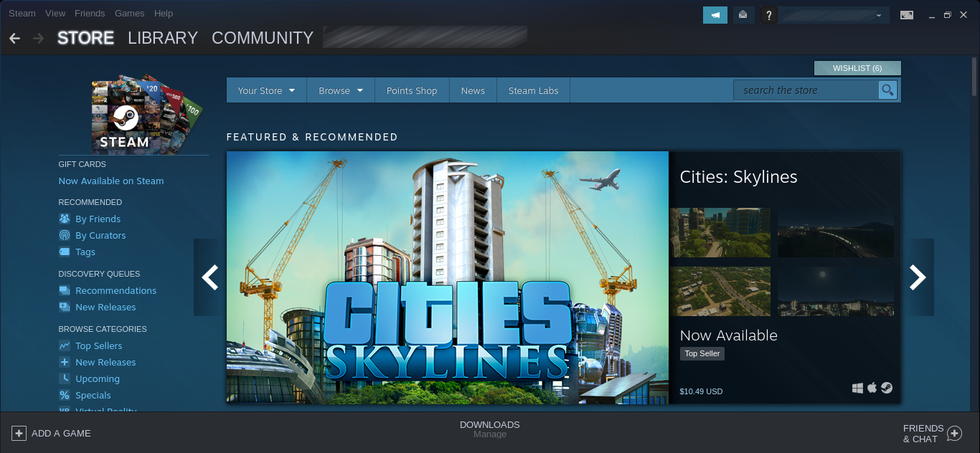
Task: Click the By Friends sidebar icon
Action: click(65, 219)
